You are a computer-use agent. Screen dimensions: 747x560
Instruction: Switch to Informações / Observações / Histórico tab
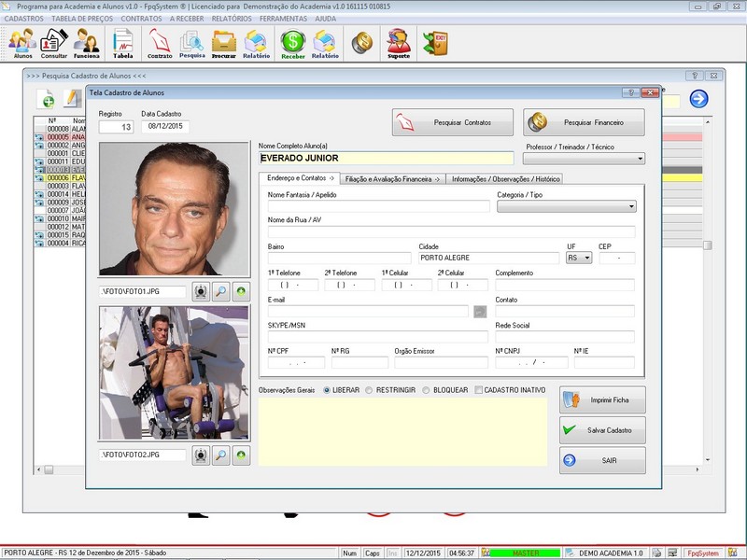505,179
